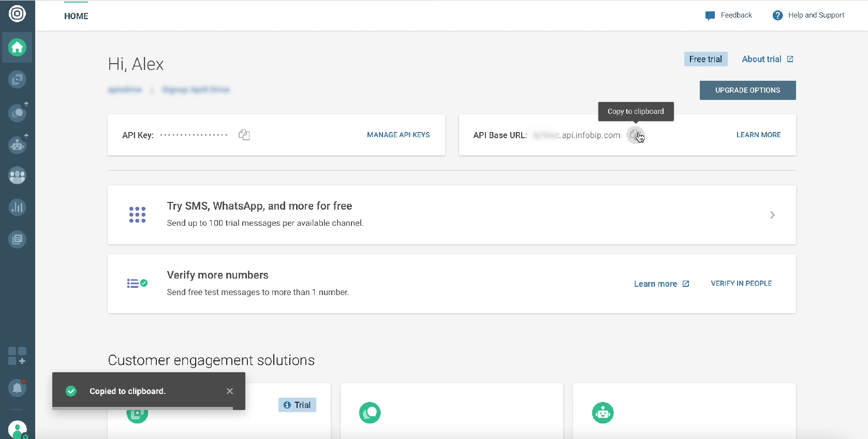This screenshot has height=439, width=868.
Task: Open the notifications bell icon
Action: (17, 387)
